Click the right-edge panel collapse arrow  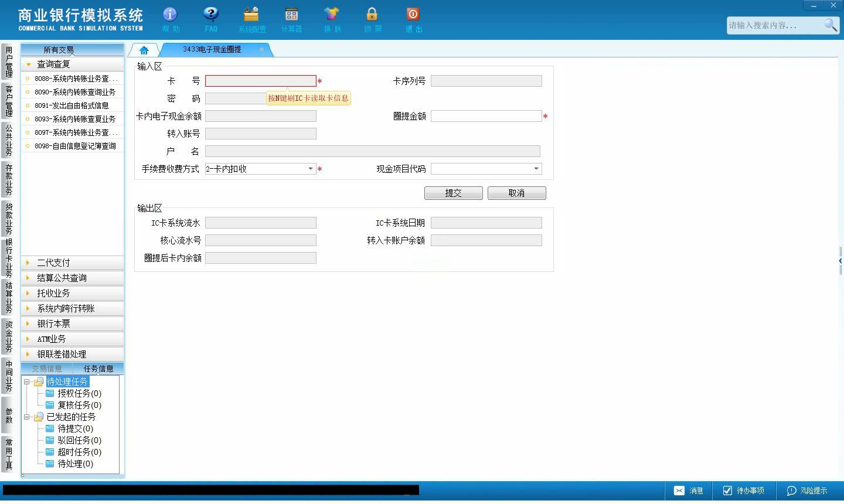pyautogui.click(x=840, y=261)
